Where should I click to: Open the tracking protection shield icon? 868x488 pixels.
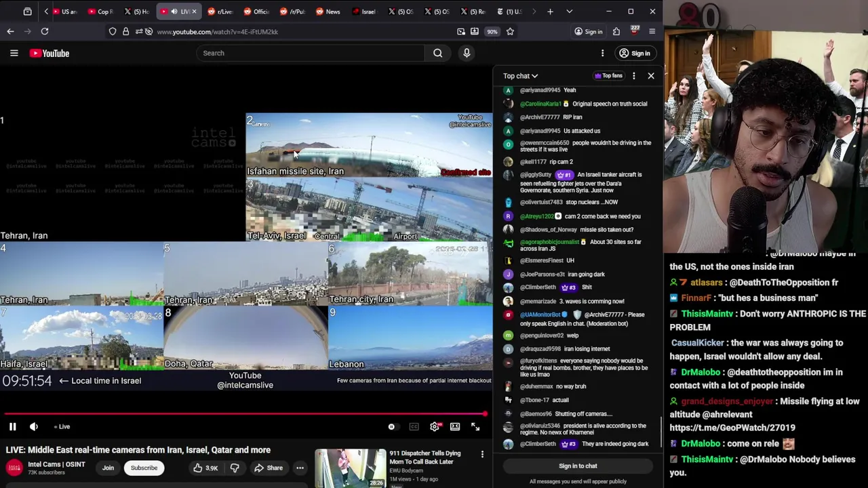[113, 31]
